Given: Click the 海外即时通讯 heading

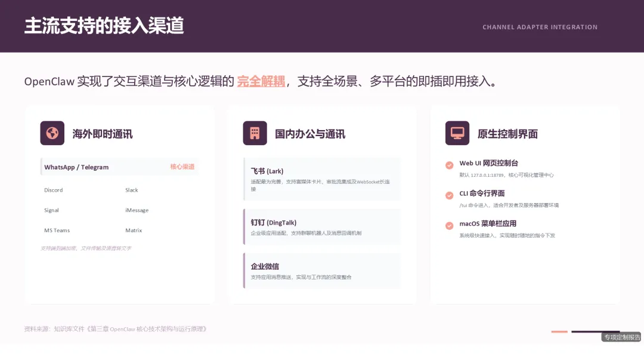Looking at the screenshot, I should (103, 134).
